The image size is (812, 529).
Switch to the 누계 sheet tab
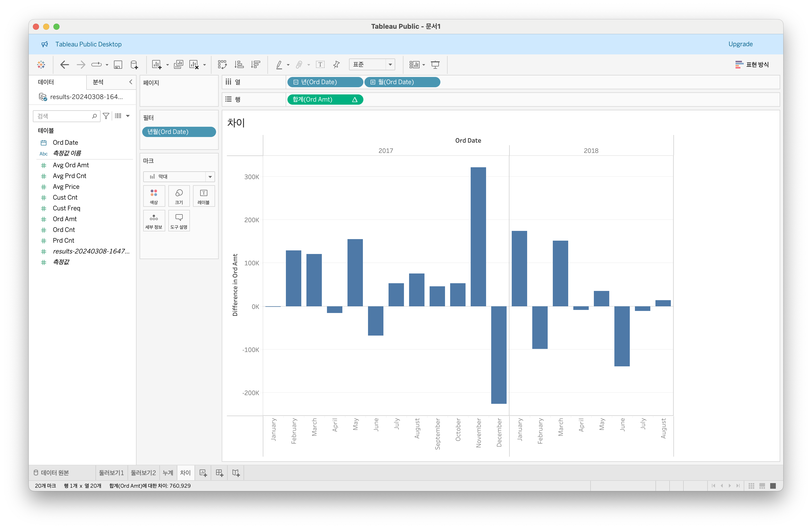168,473
